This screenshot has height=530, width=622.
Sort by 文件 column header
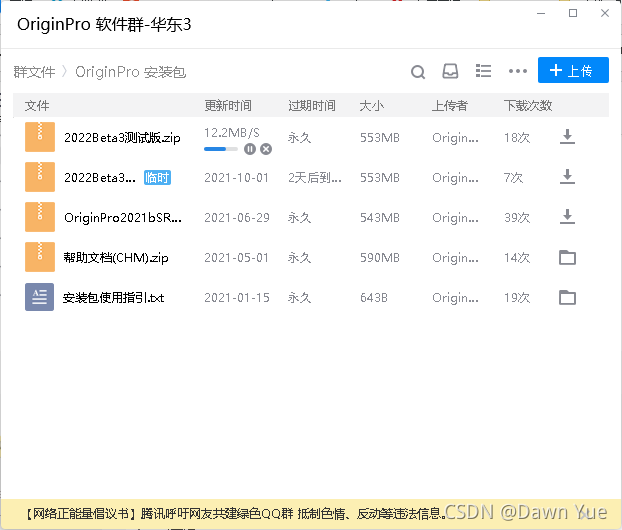pos(37,106)
